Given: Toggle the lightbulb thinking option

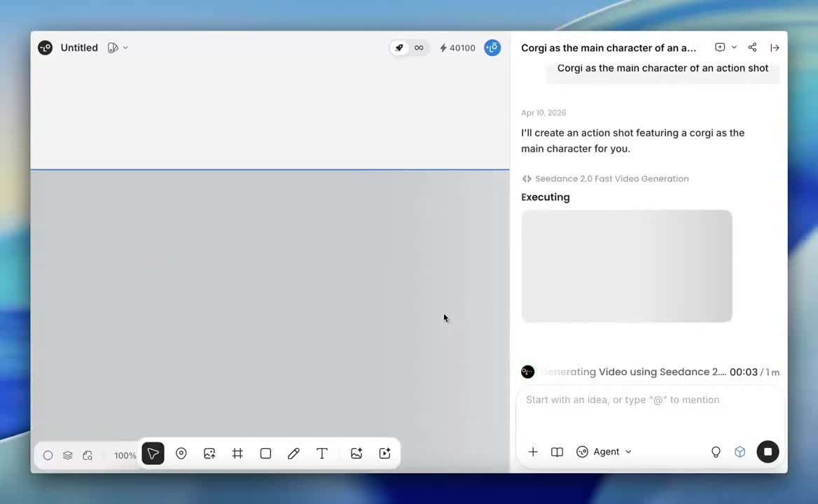Looking at the screenshot, I should 716,452.
